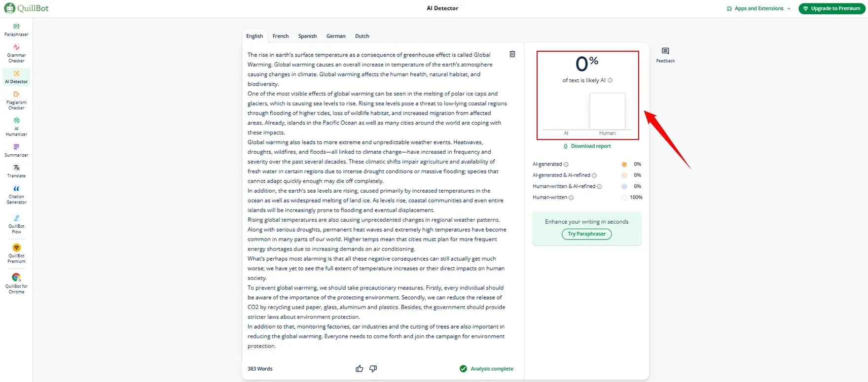Viewport: 868px width, 382px height.
Task: Delete text with the trash icon
Action: (512, 54)
